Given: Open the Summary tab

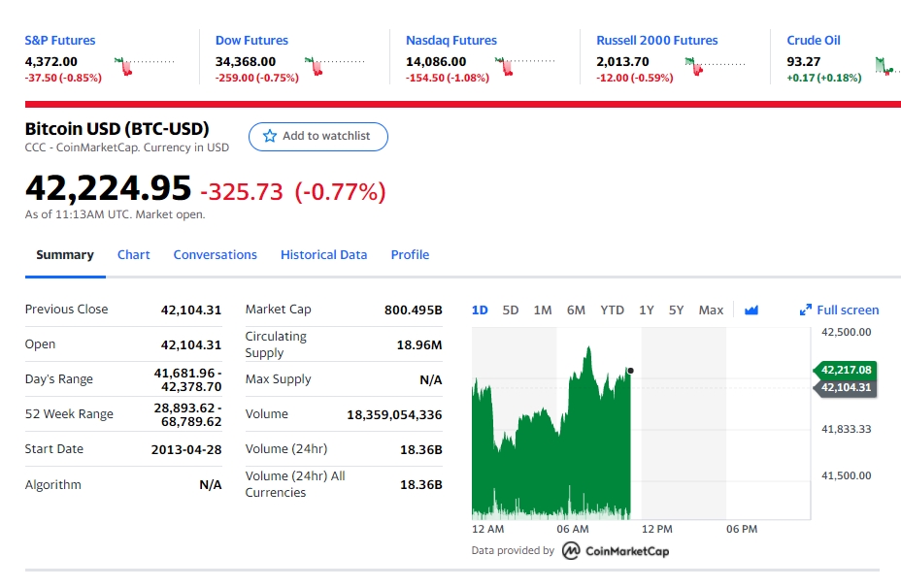Looking at the screenshot, I should (65, 255).
